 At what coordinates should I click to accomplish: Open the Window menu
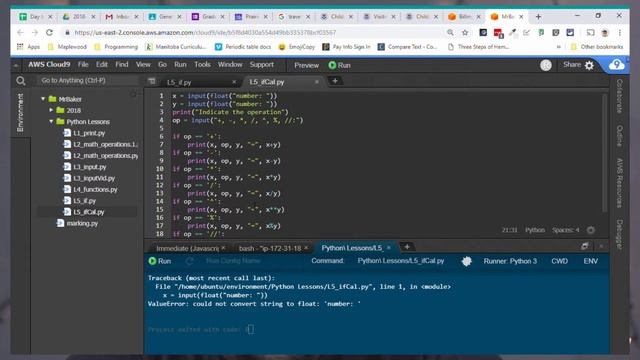(230, 64)
